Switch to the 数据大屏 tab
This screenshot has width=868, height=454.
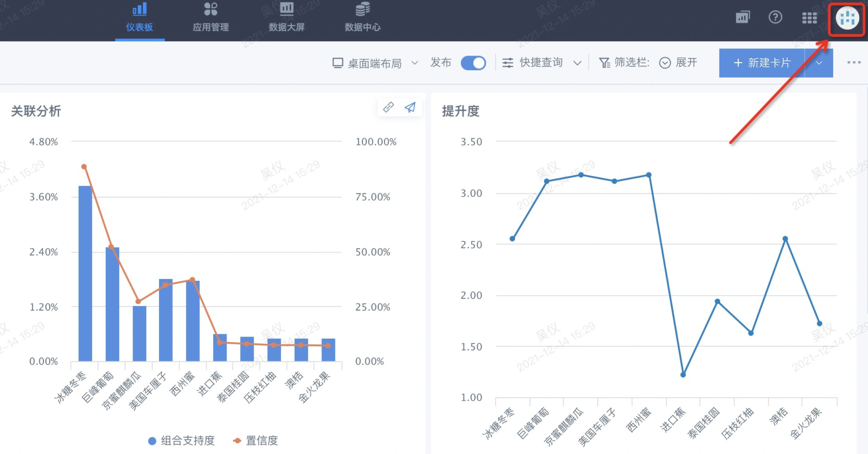point(287,17)
